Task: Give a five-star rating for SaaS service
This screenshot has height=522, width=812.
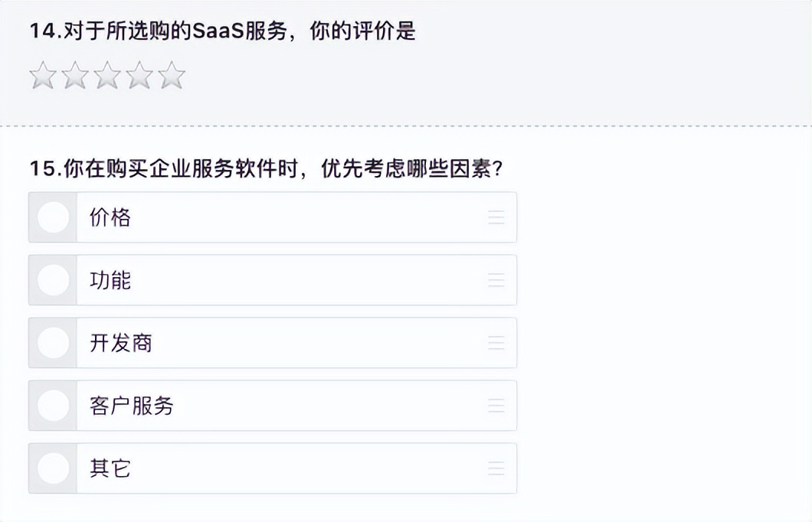Action: (172, 75)
